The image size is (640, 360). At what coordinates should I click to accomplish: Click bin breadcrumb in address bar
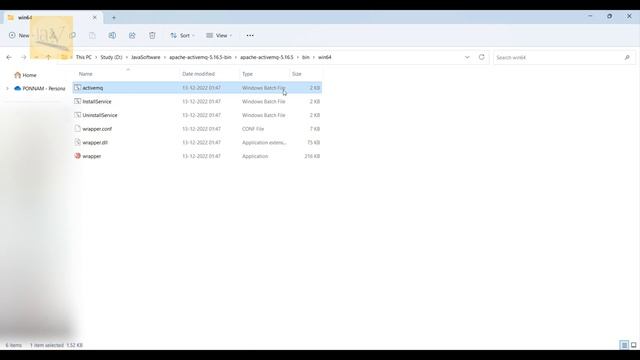pos(306,58)
